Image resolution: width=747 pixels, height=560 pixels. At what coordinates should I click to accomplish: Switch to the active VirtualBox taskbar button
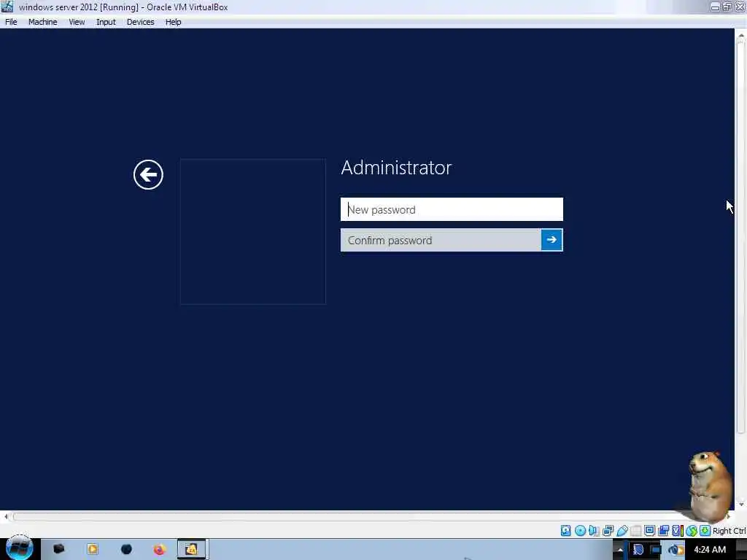(x=192, y=549)
